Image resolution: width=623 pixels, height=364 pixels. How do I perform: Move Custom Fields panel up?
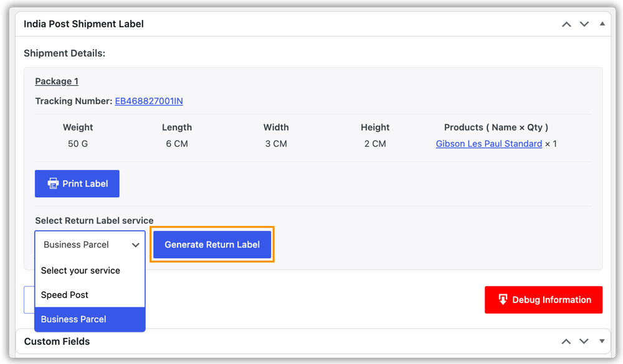(x=566, y=342)
